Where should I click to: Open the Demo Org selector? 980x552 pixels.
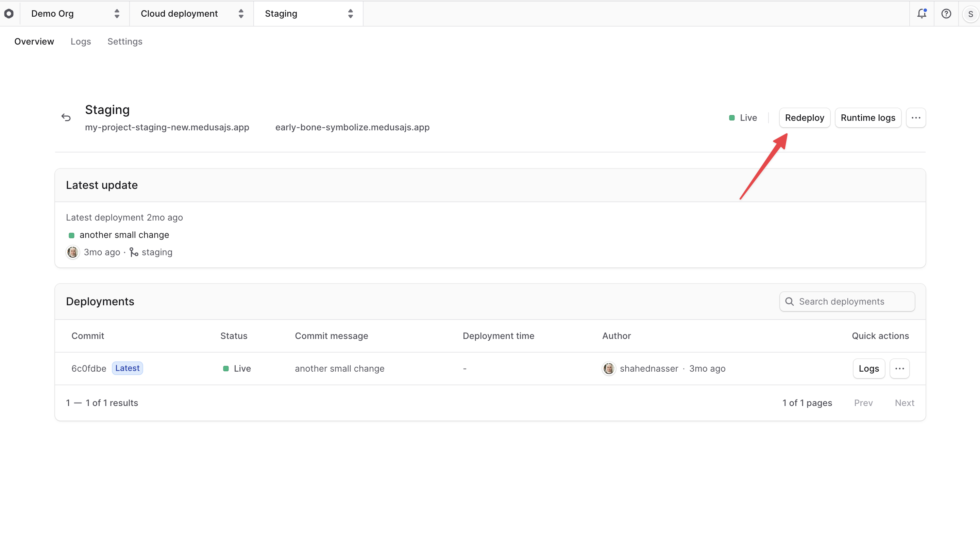coord(75,14)
